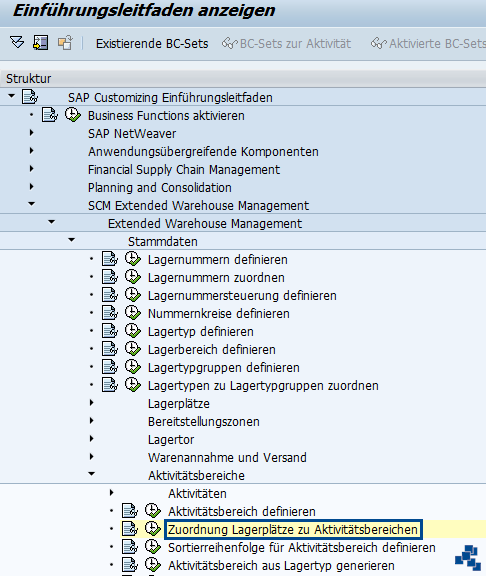Open documentation icon for Lagertypgruppen definieren
486x576 pixels.
click(x=109, y=367)
